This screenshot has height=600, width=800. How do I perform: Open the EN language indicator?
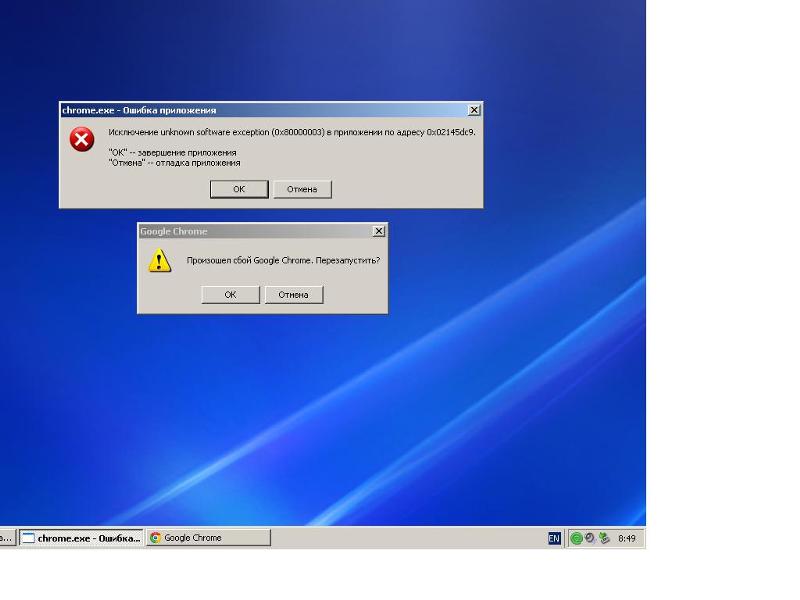(x=554, y=538)
